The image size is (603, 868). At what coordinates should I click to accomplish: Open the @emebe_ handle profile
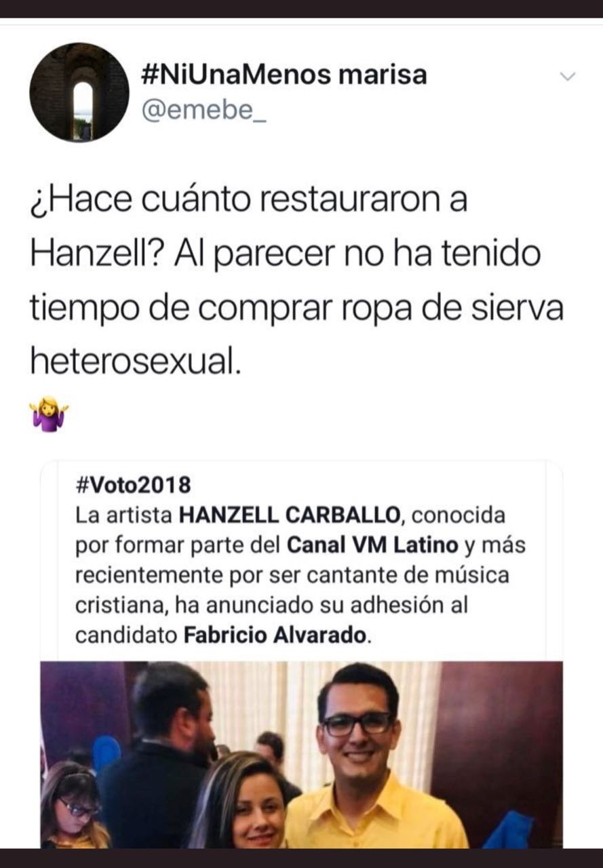[x=204, y=108]
